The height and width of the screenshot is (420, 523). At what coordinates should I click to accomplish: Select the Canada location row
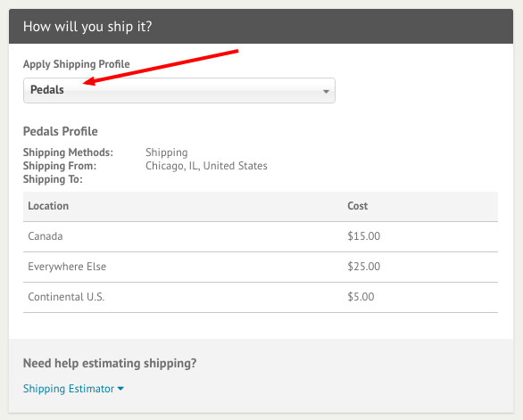click(x=261, y=236)
